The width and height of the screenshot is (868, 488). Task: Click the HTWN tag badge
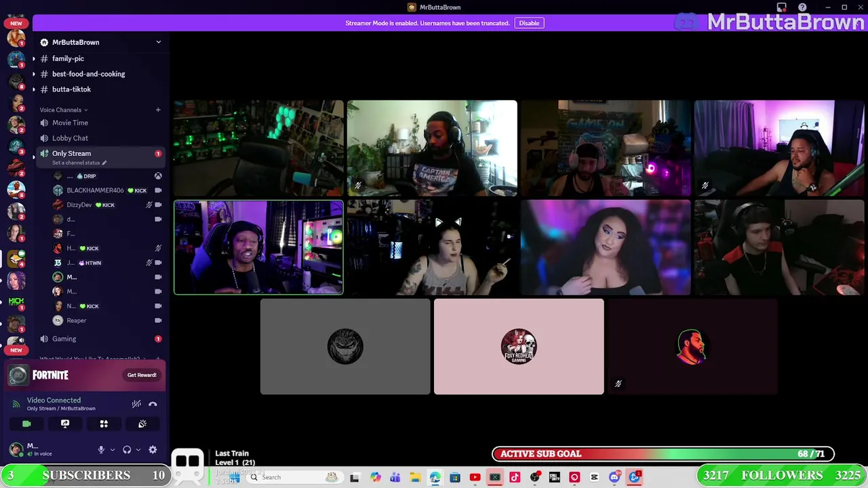90,263
